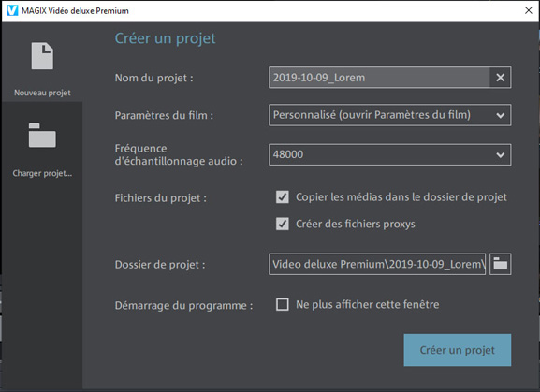540x392 pixels.
Task: Click the Dossier de projet : label
Action: [160, 265]
